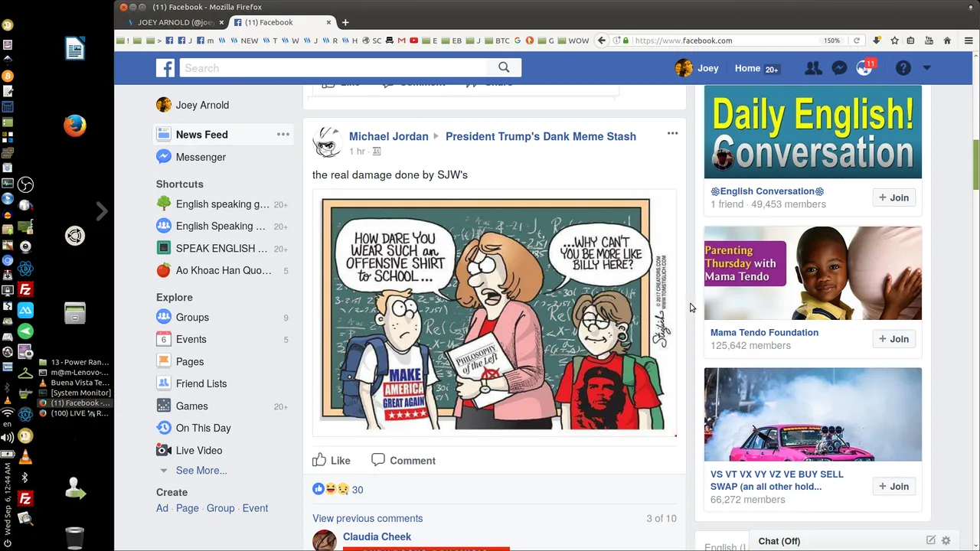The width and height of the screenshot is (980, 551).
Task: Open the Messenger icon in header
Action: pyautogui.click(x=839, y=68)
